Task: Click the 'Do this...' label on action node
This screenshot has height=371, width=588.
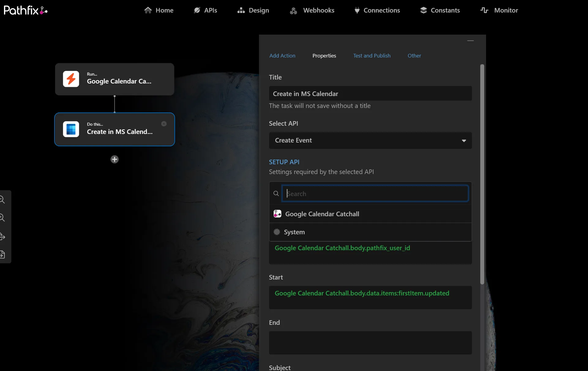Action: coord(95,124)
